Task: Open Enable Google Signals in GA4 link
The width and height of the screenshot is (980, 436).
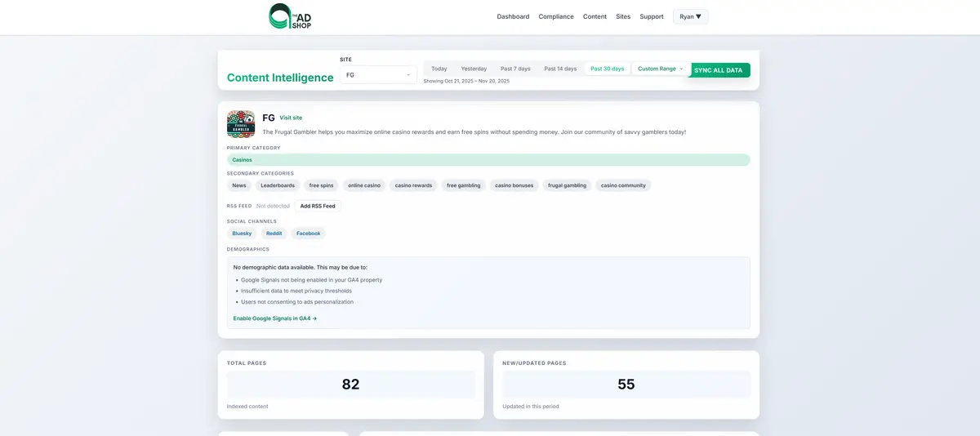Action: (275, 318)
